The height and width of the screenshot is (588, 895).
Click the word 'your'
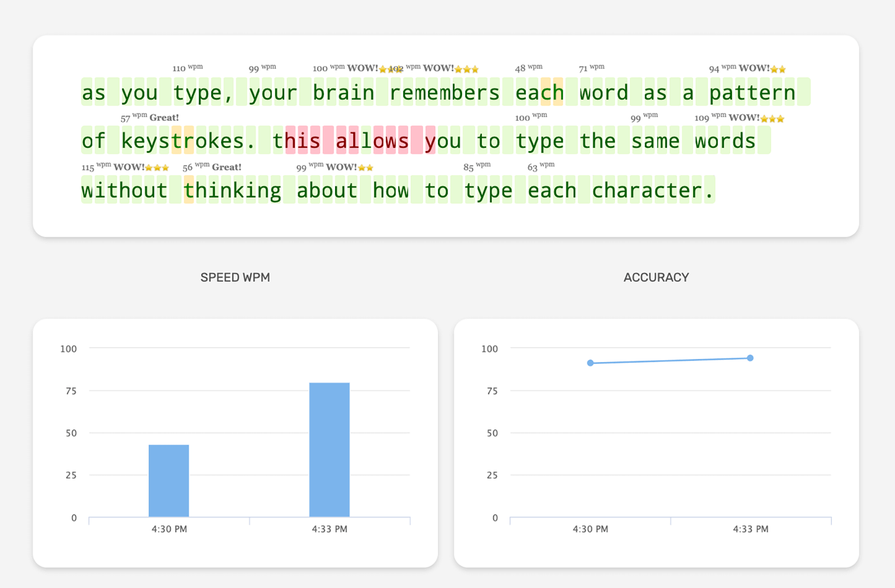tap(273, 92)
